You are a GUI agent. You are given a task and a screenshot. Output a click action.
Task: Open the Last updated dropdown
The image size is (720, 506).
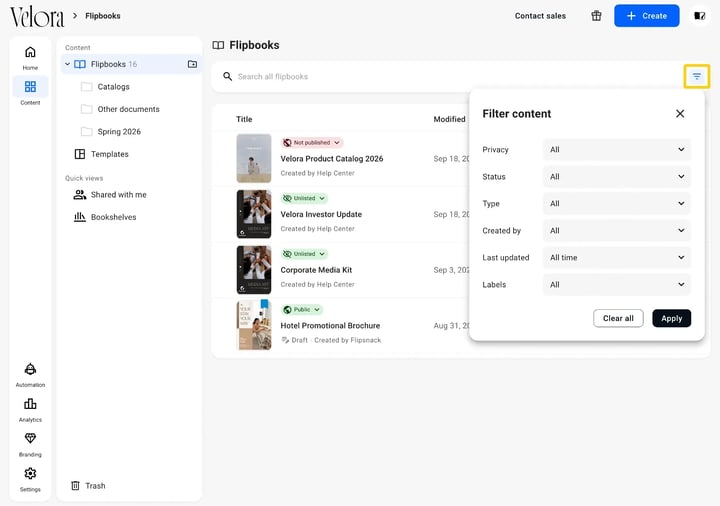click(x=617, y=258)
